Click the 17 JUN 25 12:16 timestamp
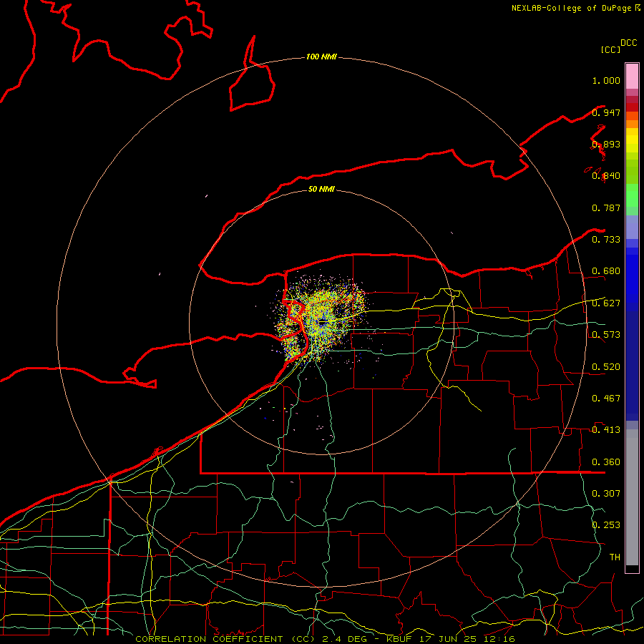This screenshot has height=644, width=644. 467,639
